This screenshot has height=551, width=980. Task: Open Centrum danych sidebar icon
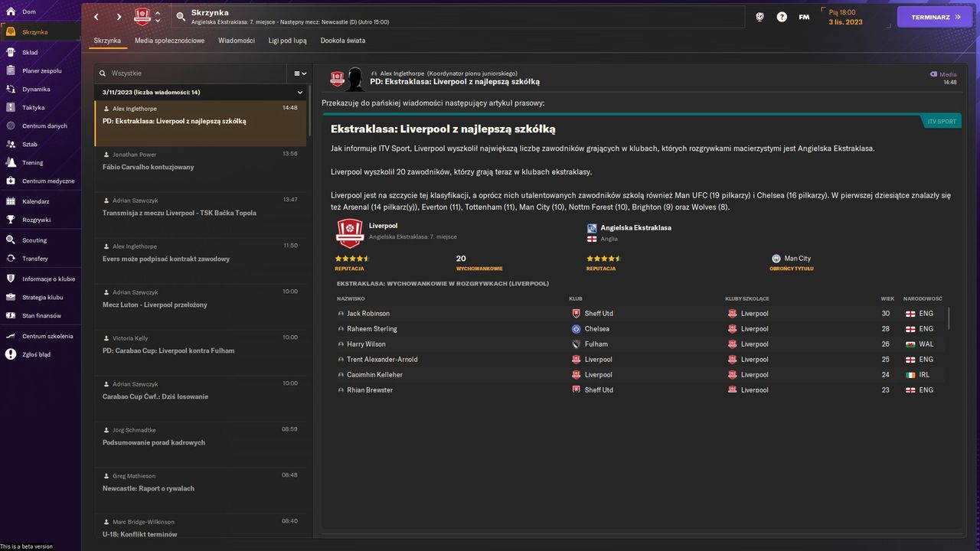pyautogui.click(x=11, y=126)
